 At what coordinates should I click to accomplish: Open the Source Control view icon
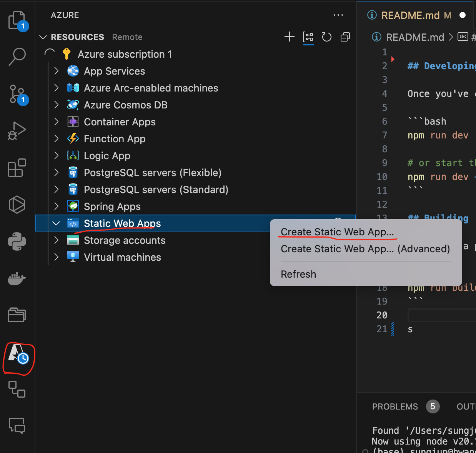pos(17,94)
